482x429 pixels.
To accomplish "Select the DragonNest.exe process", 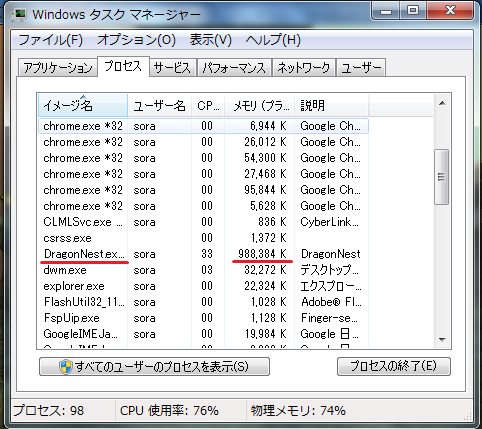I will (x=203, y=254).
